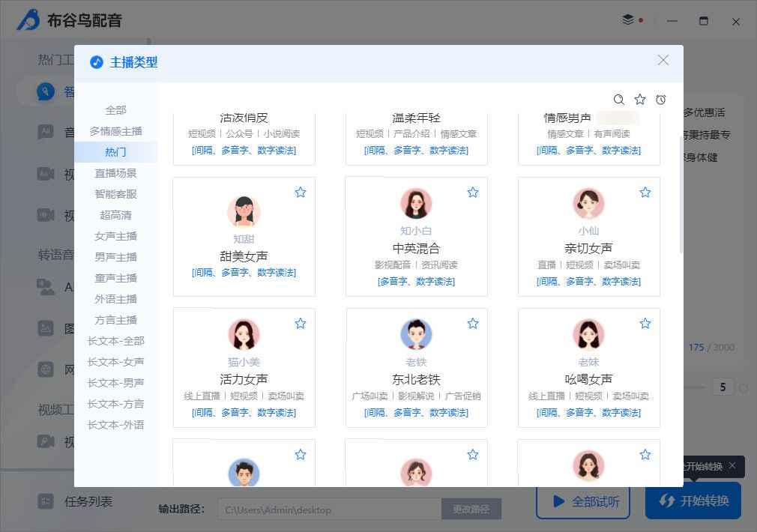Select 长文本-女声 category
This screenshot has height=532, width=757.
[x=116, y=362]
